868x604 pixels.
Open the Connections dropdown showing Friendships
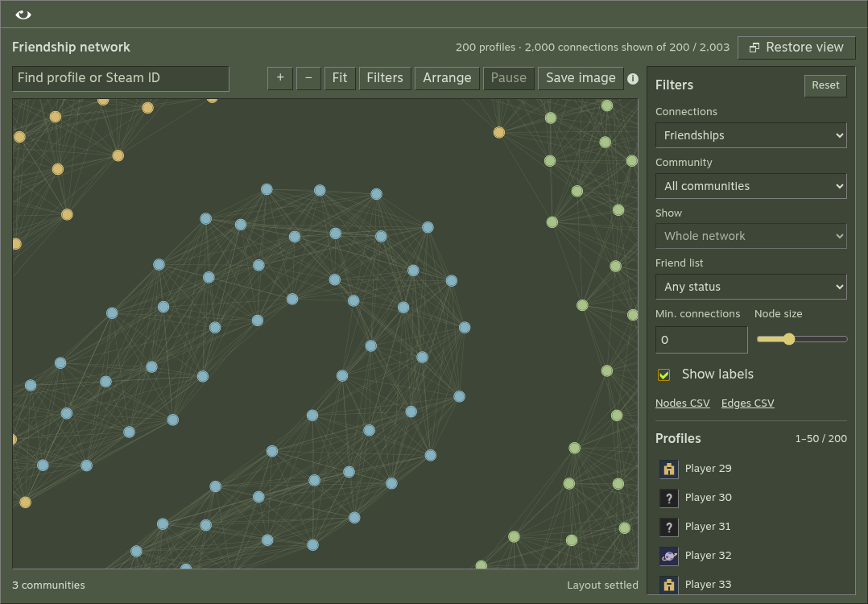tap(751, 135)
